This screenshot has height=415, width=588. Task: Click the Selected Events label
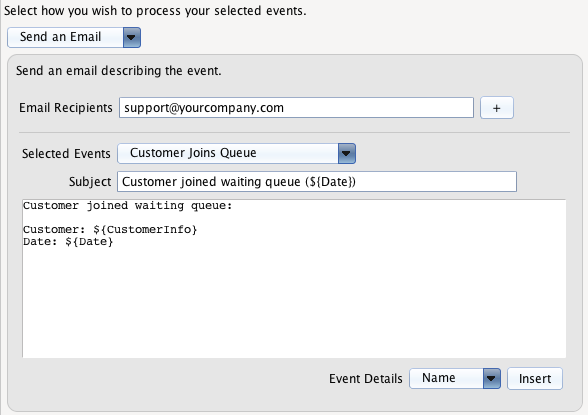pos(66,154)
